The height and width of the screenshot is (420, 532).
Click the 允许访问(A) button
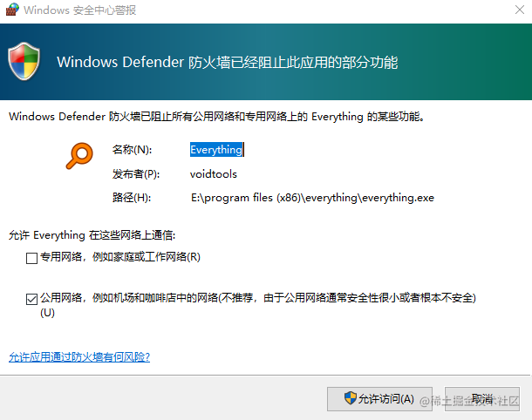click(x=379, y=399)
